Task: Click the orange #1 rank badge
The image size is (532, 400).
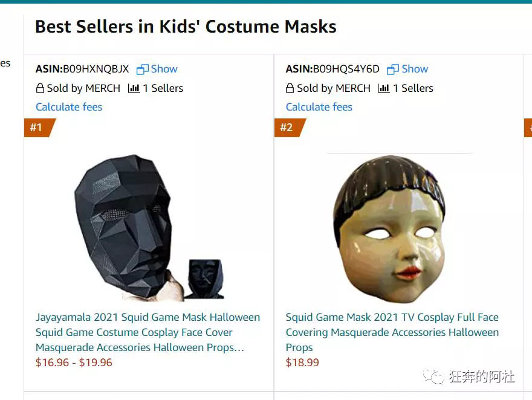Action: pos(37,127)
